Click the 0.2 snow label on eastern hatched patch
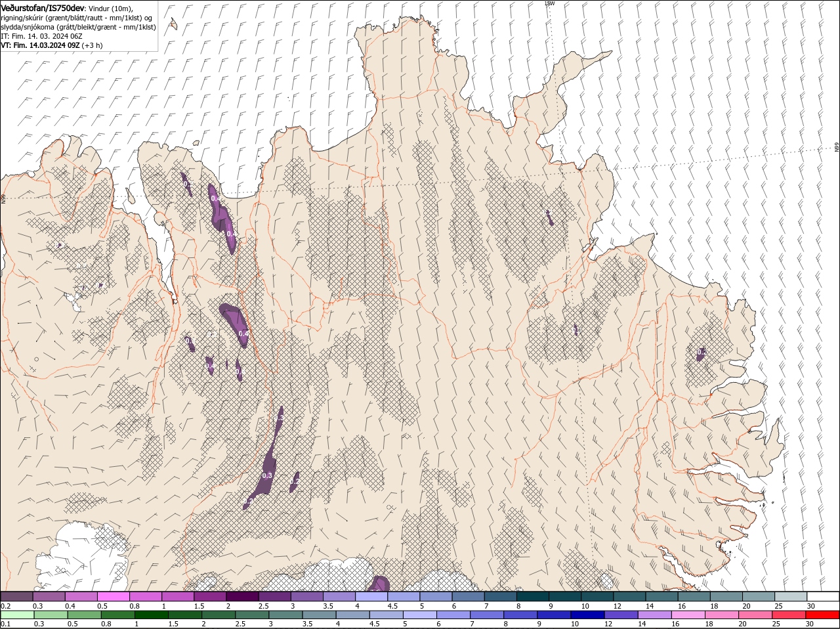Image resolution: width=840 pixels, height=629 pixels. (701, 353)
